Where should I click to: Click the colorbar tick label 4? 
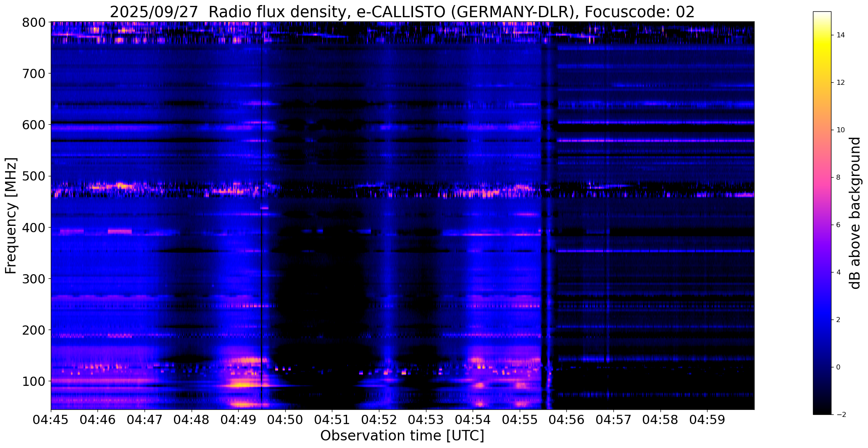[838, 272]
